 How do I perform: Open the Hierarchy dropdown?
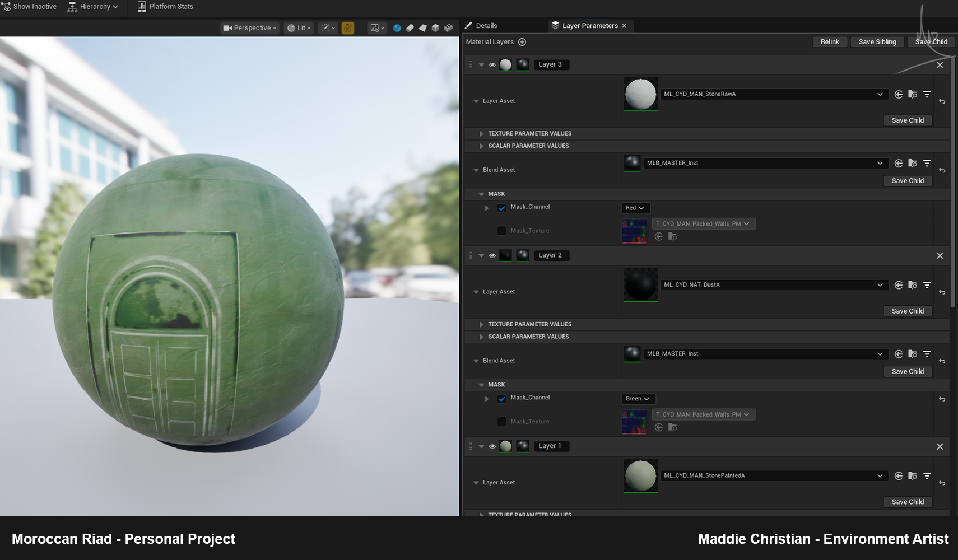(x=93, y=7)
